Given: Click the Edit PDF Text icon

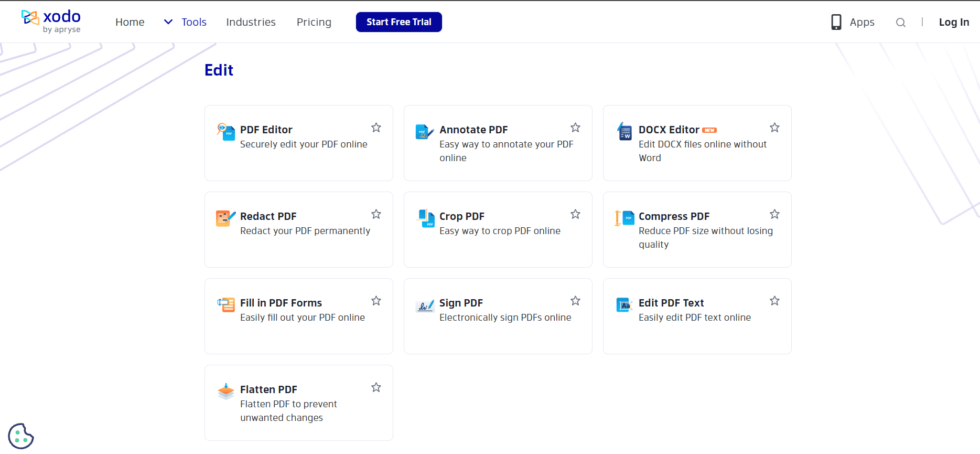Looking at the screenshot, I should click(x=624, y=304).
